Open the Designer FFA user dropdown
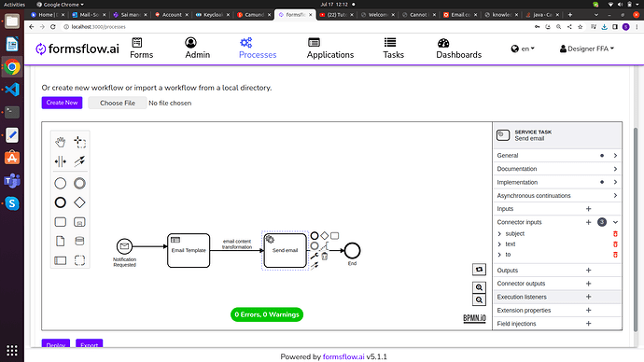Image resolution: width=644 pixels, height=362 pixels. 587,49
